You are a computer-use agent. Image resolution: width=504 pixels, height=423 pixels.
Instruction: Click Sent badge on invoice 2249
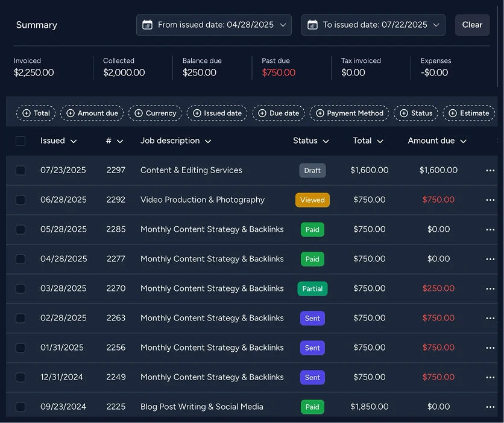click(x=312, y=378)
